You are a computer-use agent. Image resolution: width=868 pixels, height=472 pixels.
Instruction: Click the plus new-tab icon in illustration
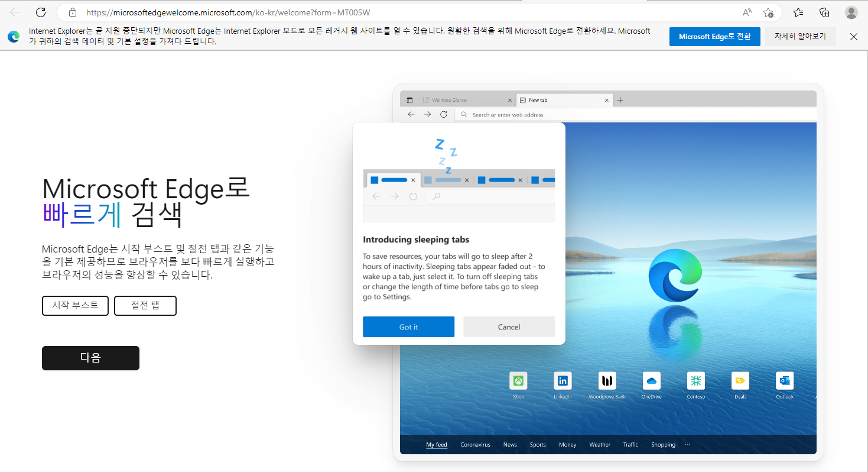(620, 100)
